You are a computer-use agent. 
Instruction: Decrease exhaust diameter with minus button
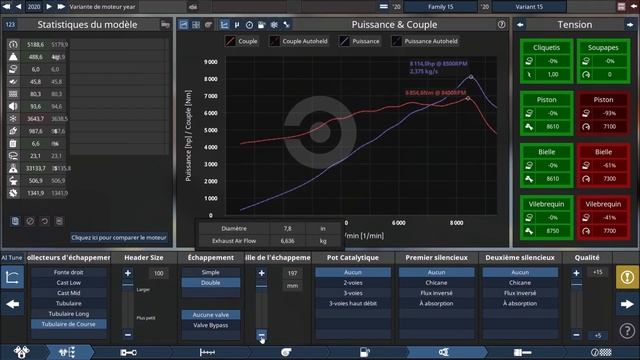pos(262,335)
